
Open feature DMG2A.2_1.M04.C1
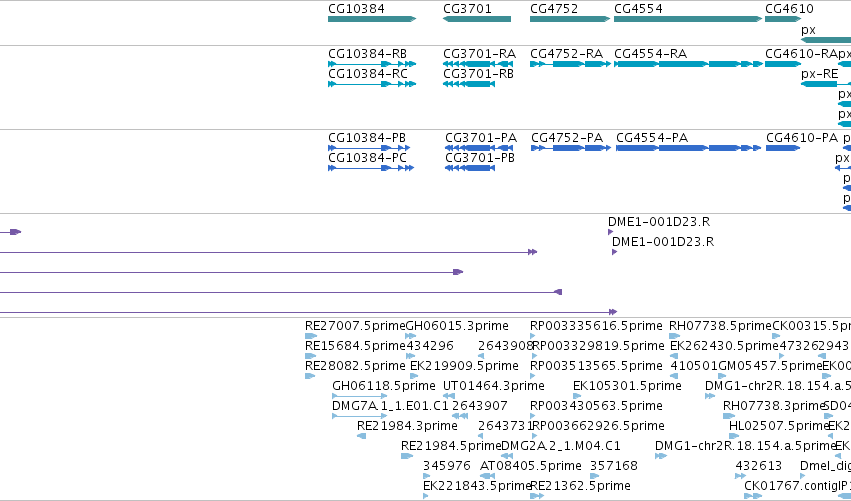(561, 446)
